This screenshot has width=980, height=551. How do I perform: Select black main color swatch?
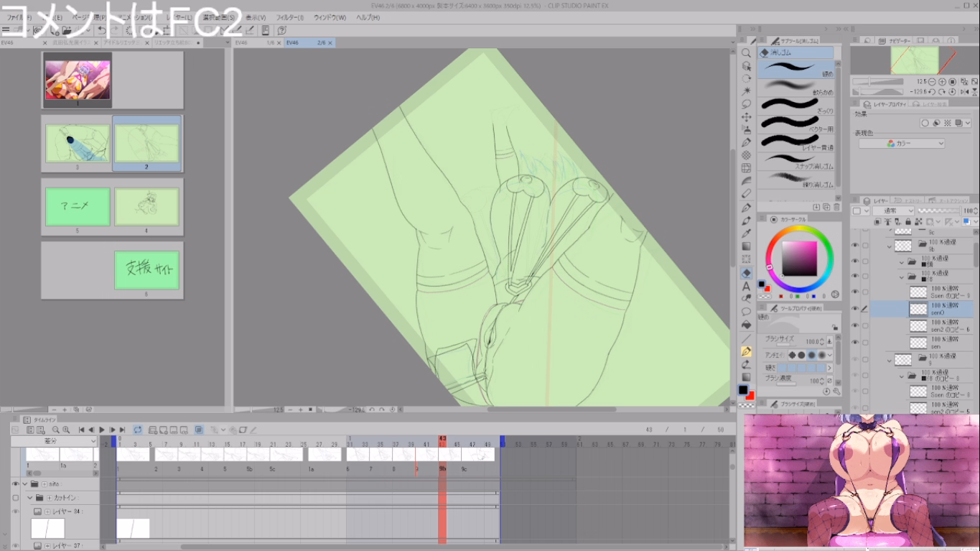coord(744,389)
